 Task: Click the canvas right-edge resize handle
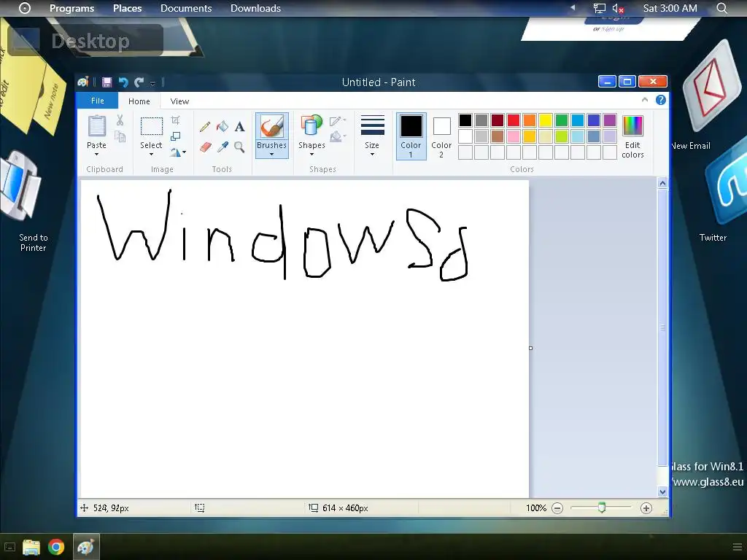(531, 348)
